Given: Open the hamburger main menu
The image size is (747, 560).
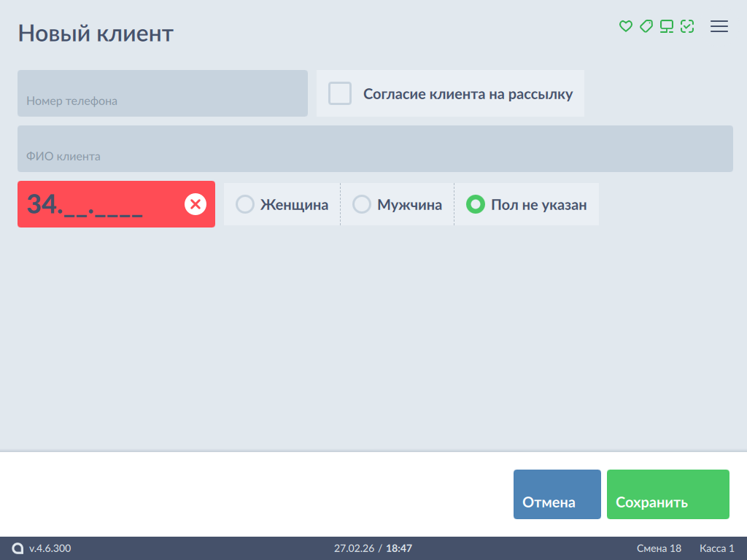Looking at the screenshot, I should pos(719,26).
